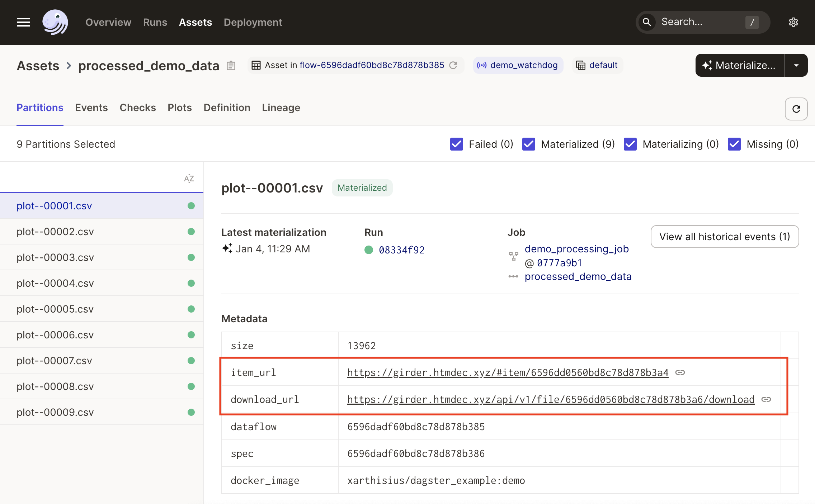Click the search magnifier icon
The width and height of the screenshot is (815, 504).
[647, 22]
